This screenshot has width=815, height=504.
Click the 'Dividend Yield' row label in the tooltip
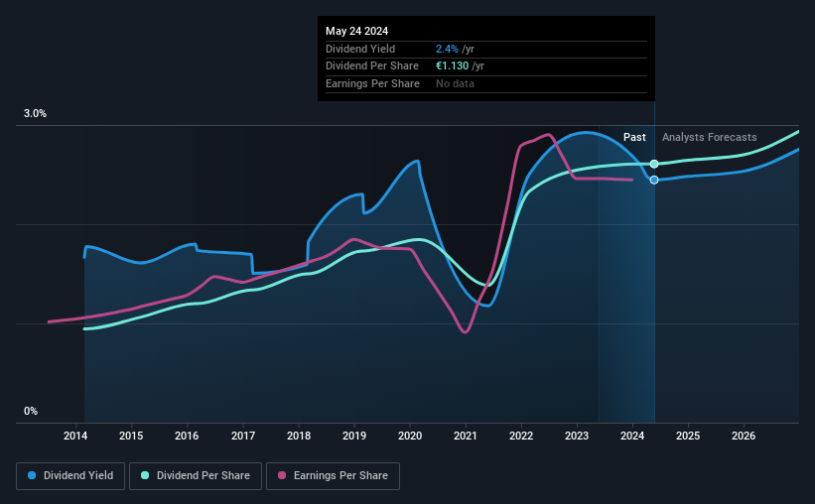pyautogui.click(x=360, y=49)
